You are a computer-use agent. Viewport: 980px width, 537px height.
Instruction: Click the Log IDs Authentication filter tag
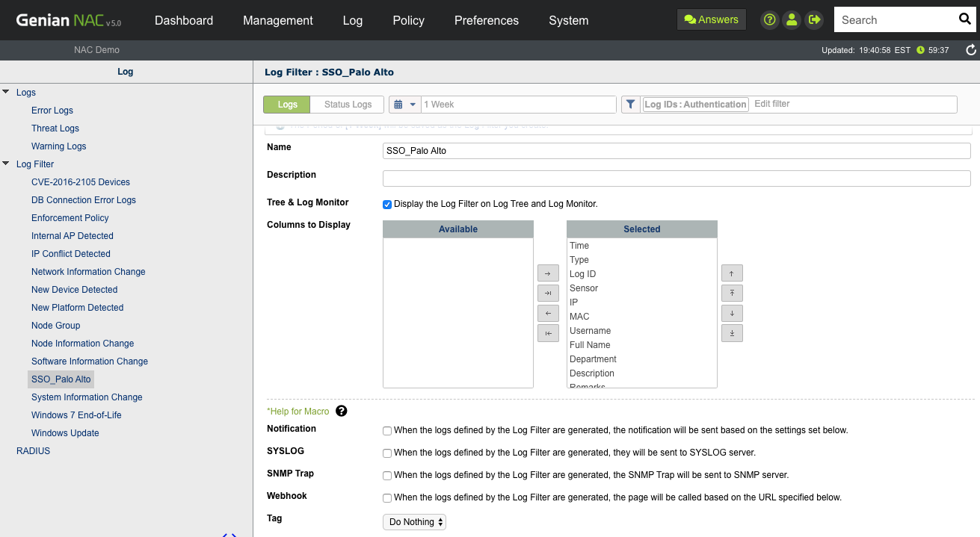pos(695,105)
